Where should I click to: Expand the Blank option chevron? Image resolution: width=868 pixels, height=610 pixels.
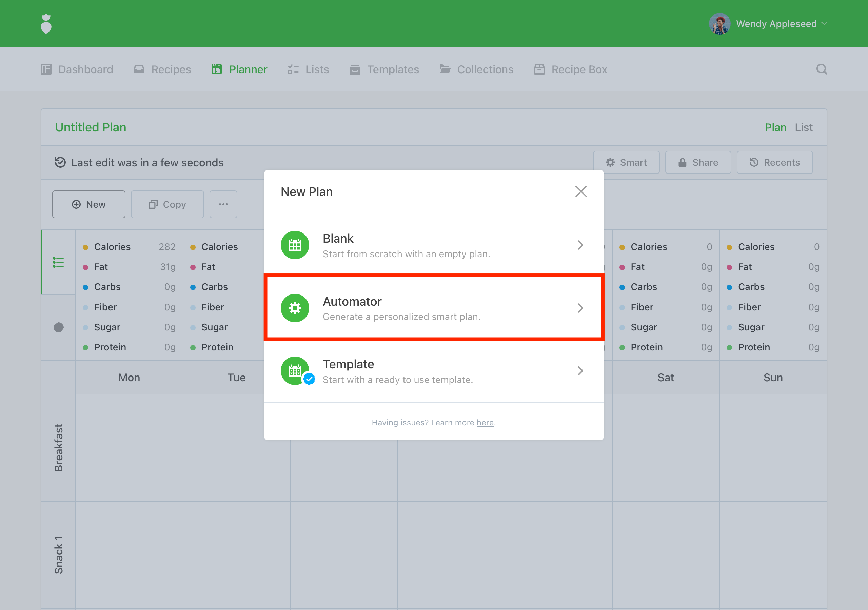coord(580,245)
